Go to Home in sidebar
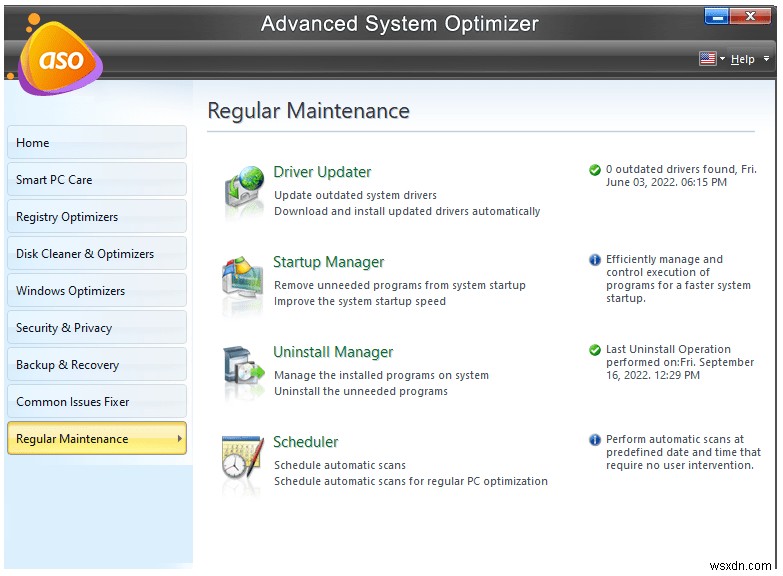The width and height of the screenshot is (783, 576). coord(97,142)
